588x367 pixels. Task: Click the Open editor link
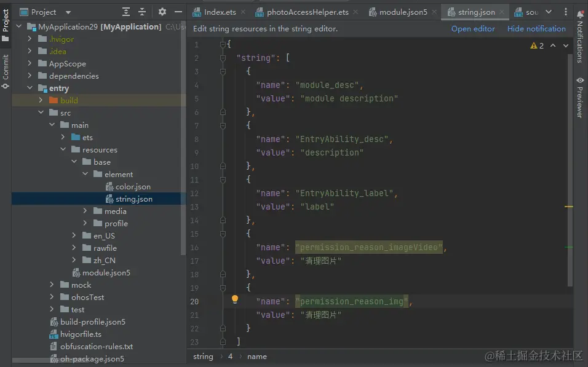tap(472, 29)
